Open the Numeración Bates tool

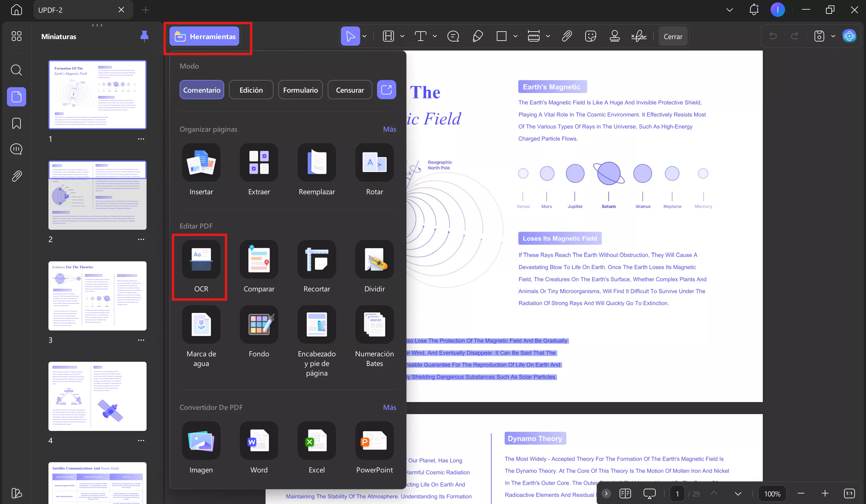coord(374,337)
